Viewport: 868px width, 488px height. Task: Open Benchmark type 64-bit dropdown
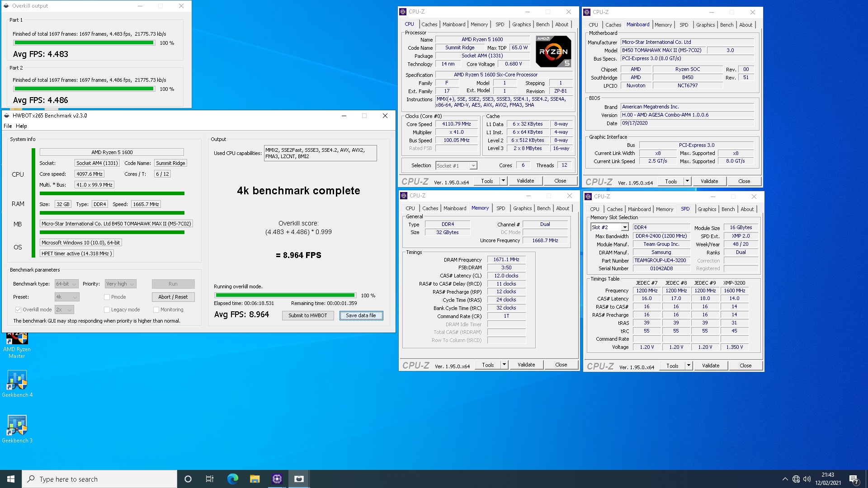tap(66, 284)
